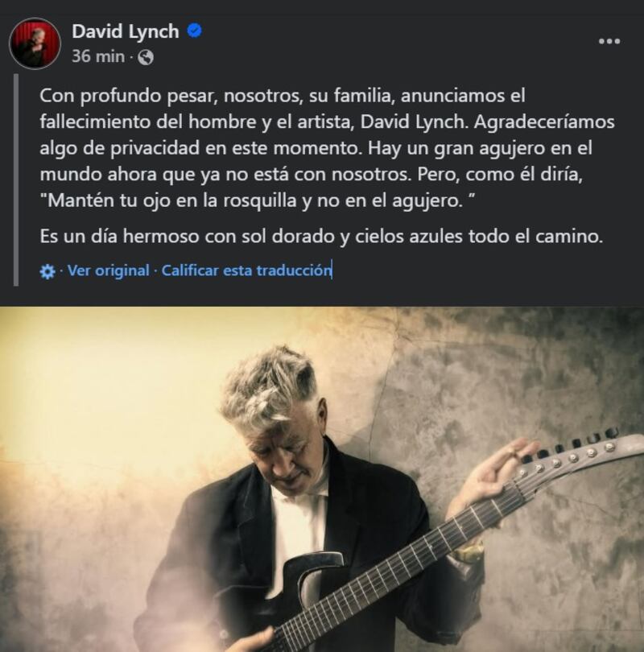This screenshot has height=652, width=644.
Task: Open the photo of man with guitar
Action: [322, 479]
